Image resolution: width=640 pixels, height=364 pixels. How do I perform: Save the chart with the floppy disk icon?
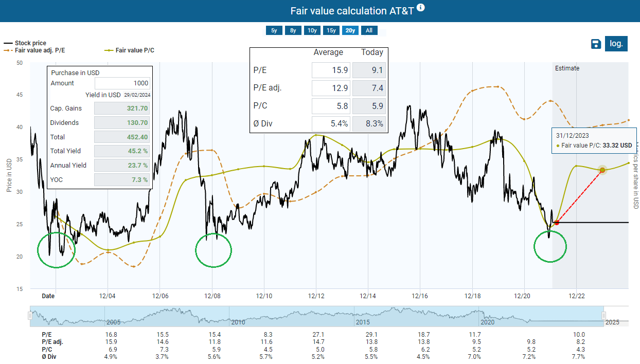pyautogui.click(x=596, y=44)
